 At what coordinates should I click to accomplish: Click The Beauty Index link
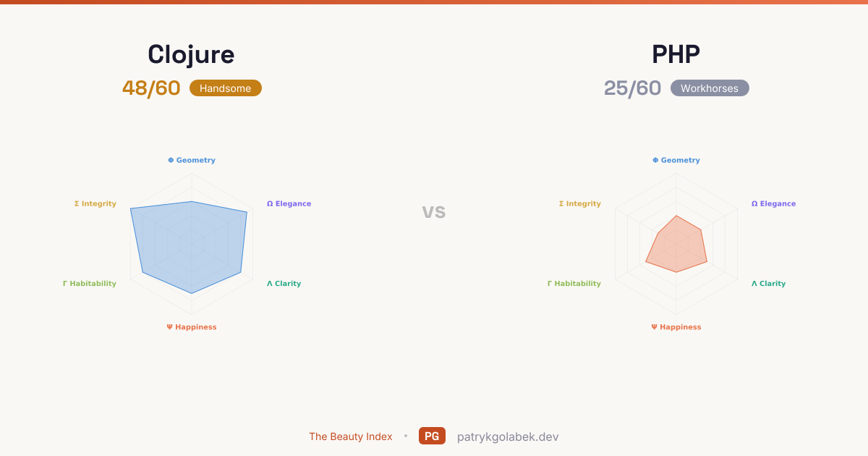coord(351,436)
